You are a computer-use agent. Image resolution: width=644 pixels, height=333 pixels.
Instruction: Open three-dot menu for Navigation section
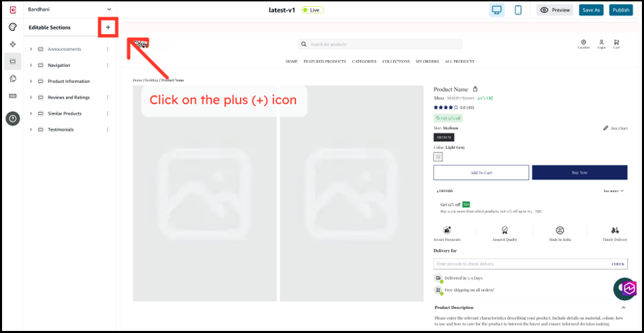(107, 65)
